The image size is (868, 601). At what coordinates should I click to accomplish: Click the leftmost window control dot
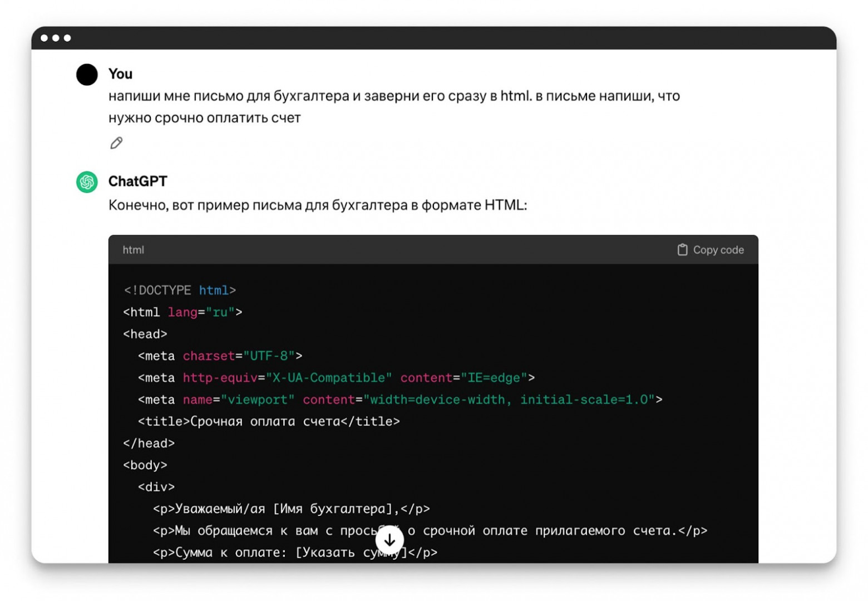coord(44,38)
